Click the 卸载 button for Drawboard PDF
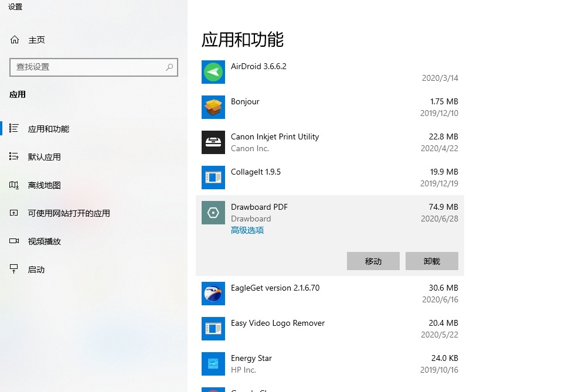The height and width of the screenshot is (392, 565). (x=432, y=261)
